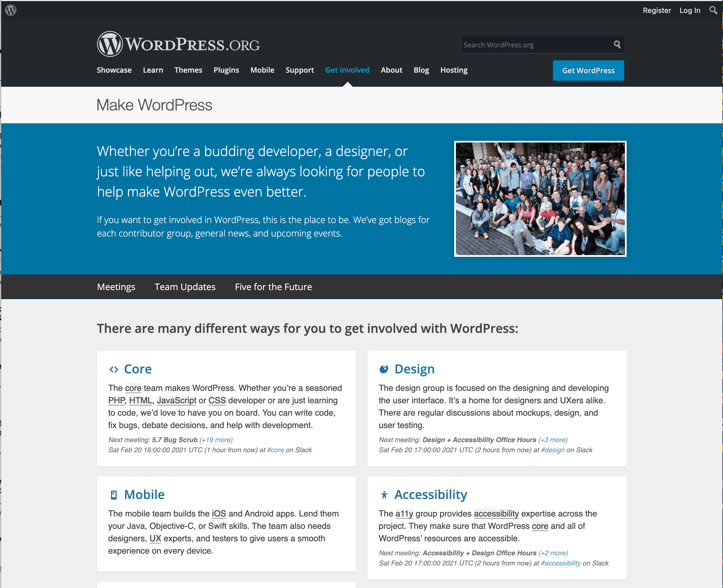Select the Five for the Future tab
Image resolution: width=723 pixels, height=588 pixels.
click(x=273, y=286)
